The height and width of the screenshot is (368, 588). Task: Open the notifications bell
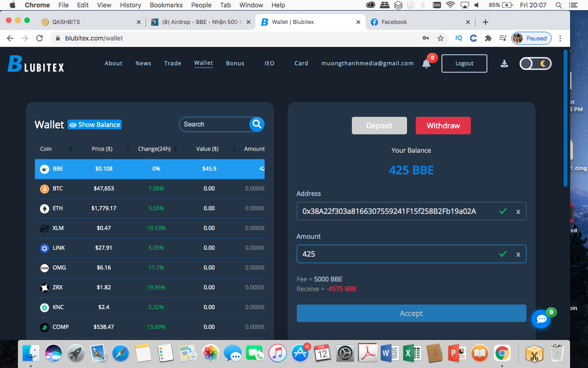tap(426, 64)
